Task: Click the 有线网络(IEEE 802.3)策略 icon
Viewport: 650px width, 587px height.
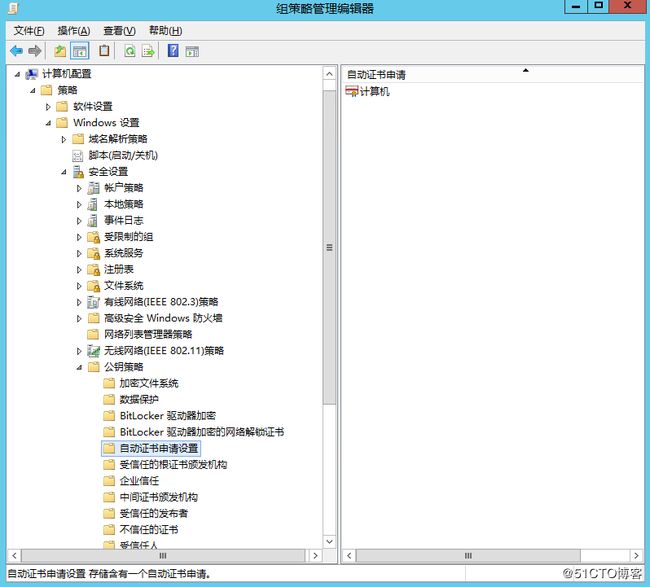Action: pos(94,302)
